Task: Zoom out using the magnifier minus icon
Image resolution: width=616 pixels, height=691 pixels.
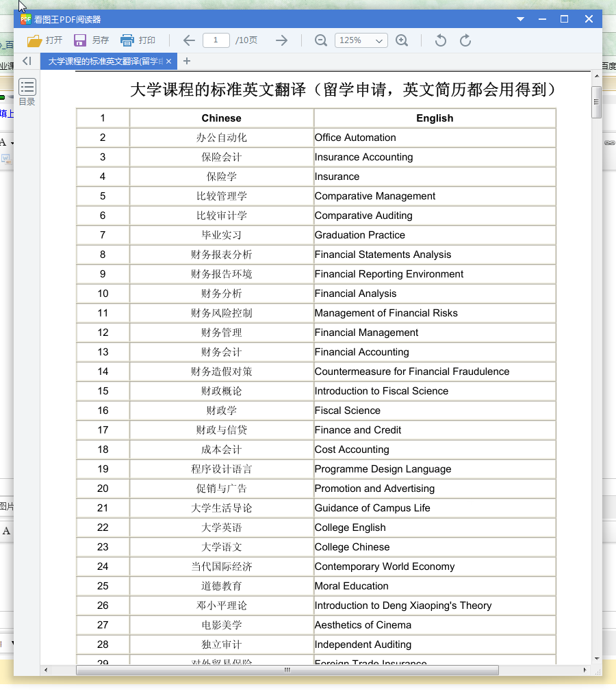Action: tap(320, 40)
